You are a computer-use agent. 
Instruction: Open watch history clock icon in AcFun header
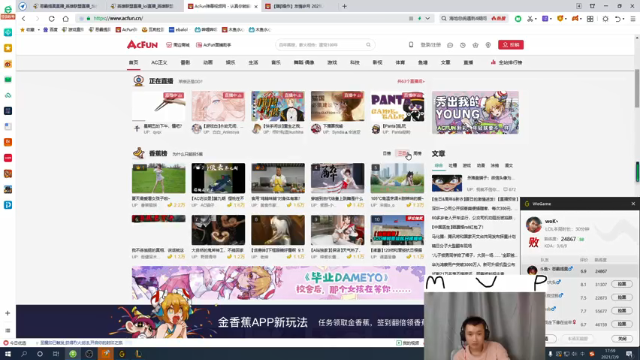pos(462,45)
